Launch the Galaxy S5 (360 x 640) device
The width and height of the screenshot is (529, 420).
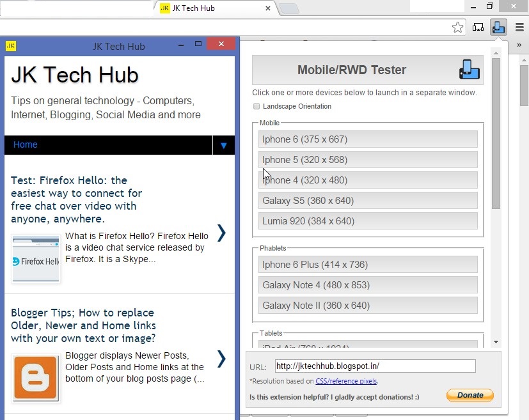[368, 201]
